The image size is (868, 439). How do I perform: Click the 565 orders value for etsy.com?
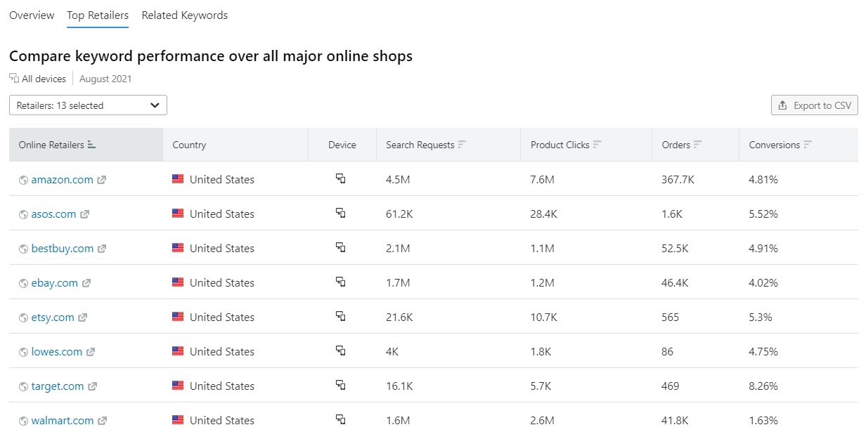pyautogui.click(x=671, y=317)
